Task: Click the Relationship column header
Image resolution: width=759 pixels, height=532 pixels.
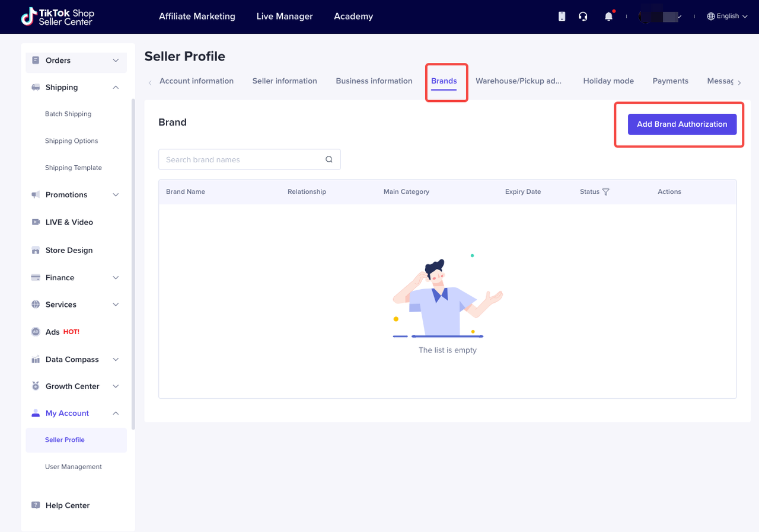Action: [x=307, y=192]
